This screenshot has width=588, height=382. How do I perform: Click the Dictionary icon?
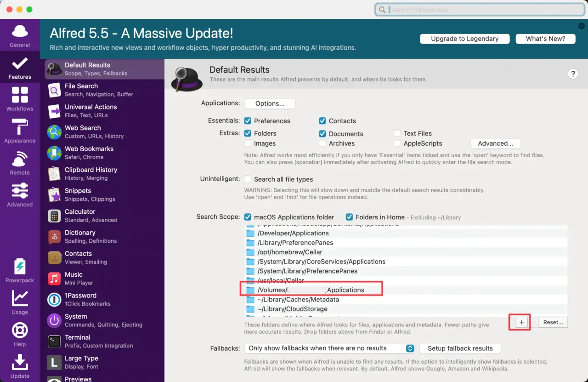click(54, 237)
